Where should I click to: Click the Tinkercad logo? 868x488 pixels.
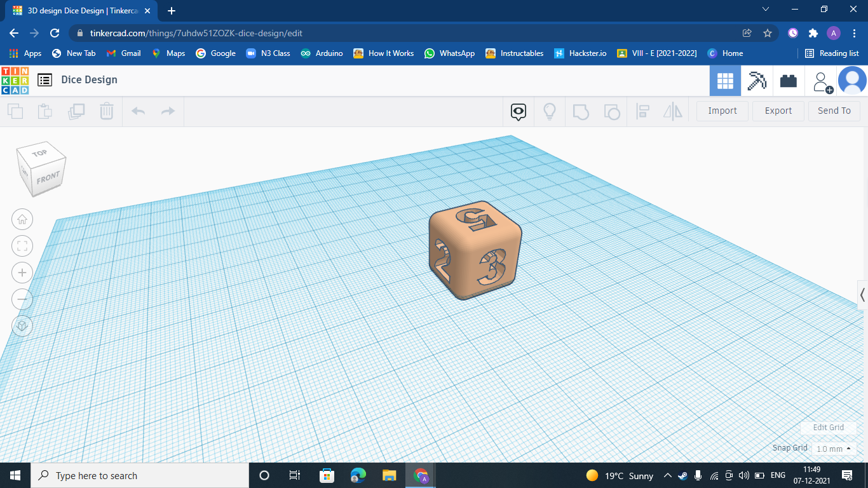pos(15,80)
